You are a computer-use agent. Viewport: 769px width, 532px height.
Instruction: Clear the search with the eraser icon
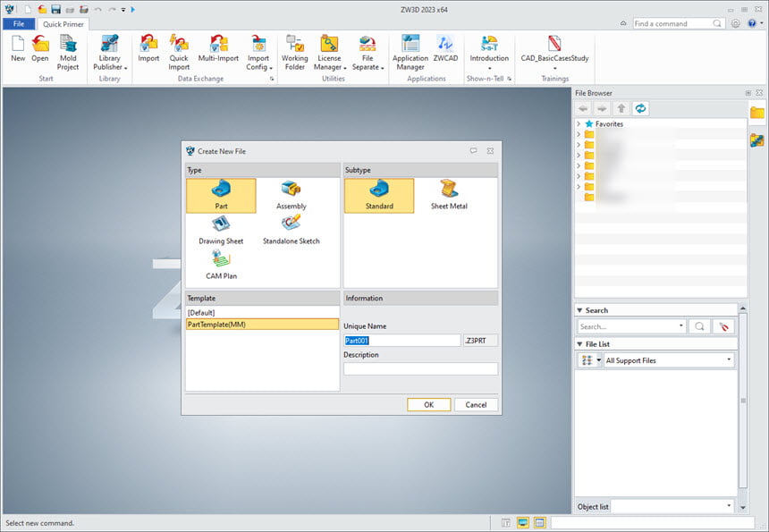pyautogui.click(x=723, y=326)
